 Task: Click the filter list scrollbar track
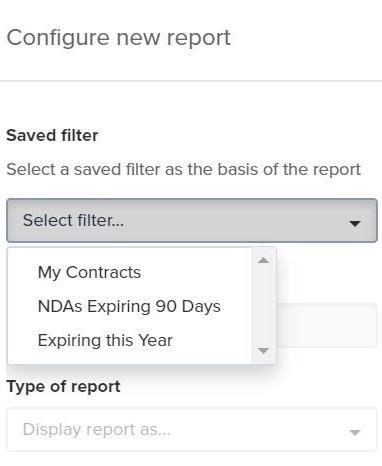[263, 305]
